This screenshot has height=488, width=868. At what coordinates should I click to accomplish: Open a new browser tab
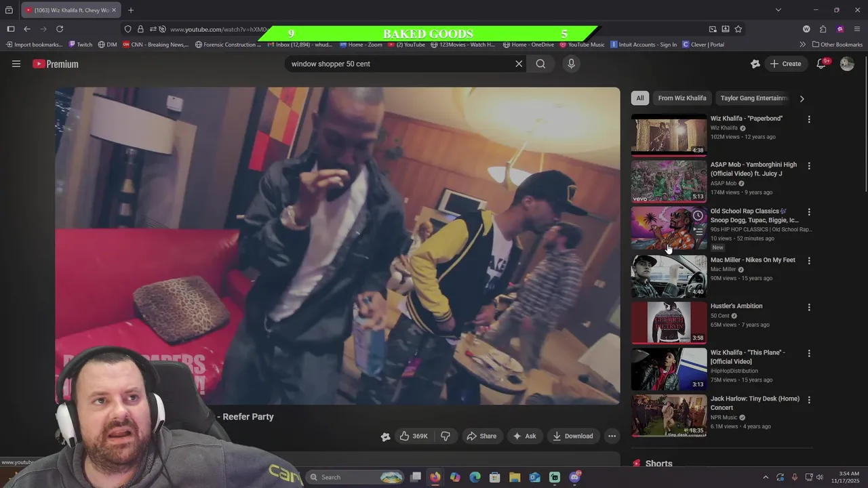pos(131,10)
